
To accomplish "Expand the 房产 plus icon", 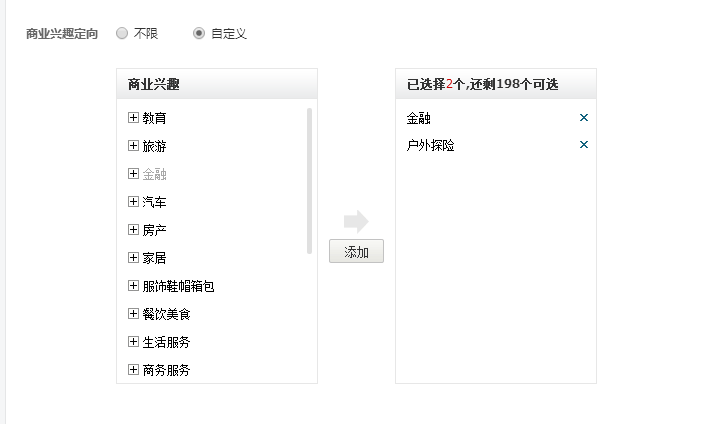I will pos(133,230).
